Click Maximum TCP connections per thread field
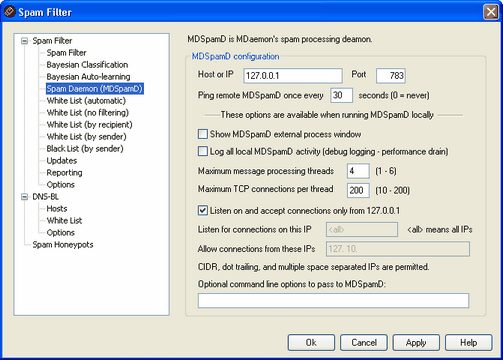Screen dimensions: 503x360 coord(358,190)
